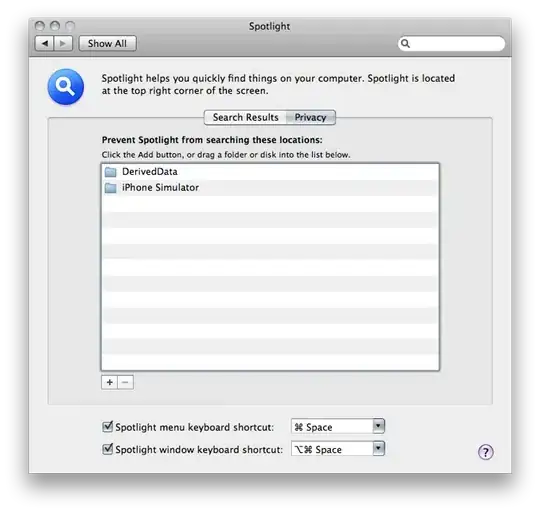Image resolution: width=540 pixels, height=513 pixels.
Task: Toggle Spotlight window keyboard shortcut checkbox
Action: click(x=107, y=449)
